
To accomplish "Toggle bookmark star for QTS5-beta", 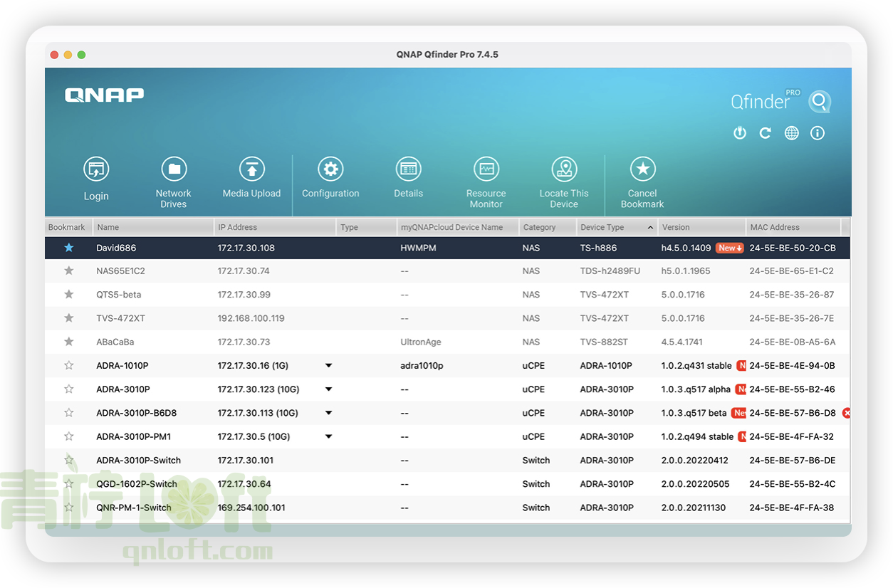I will point(69,295).
